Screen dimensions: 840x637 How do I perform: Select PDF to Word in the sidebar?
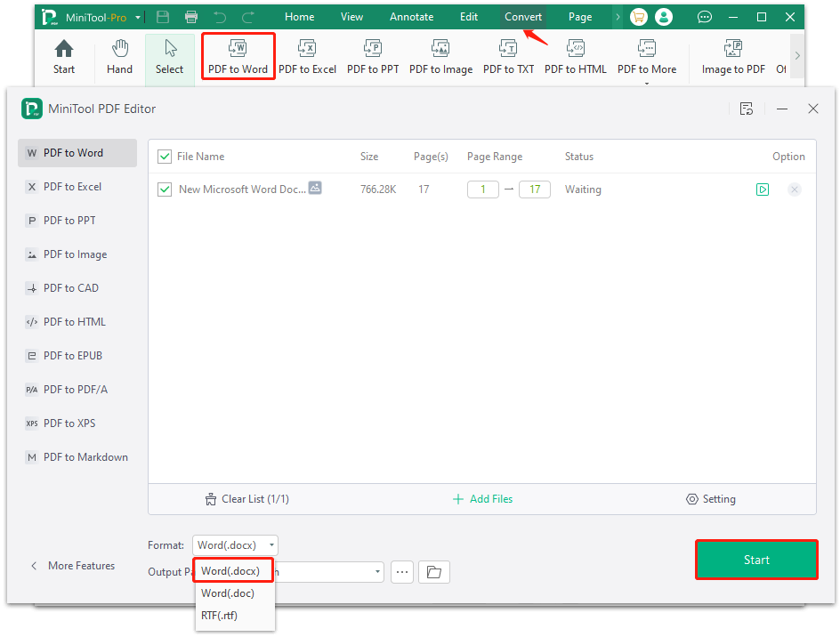(77, 153)
